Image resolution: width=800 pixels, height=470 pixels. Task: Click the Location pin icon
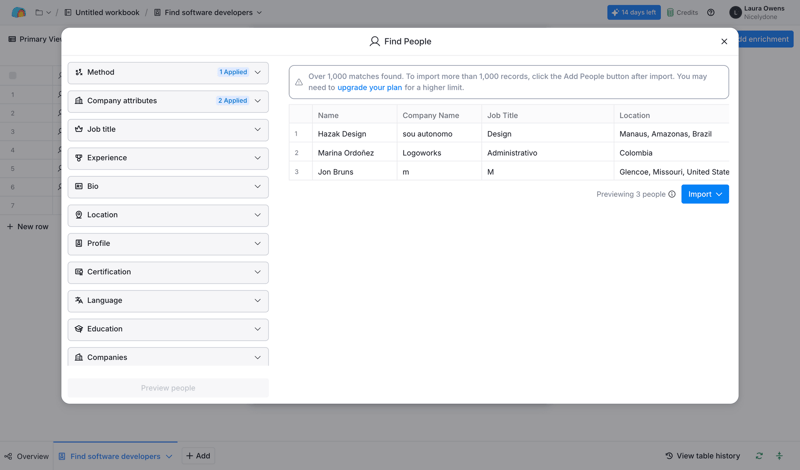(x=79, y=215)
